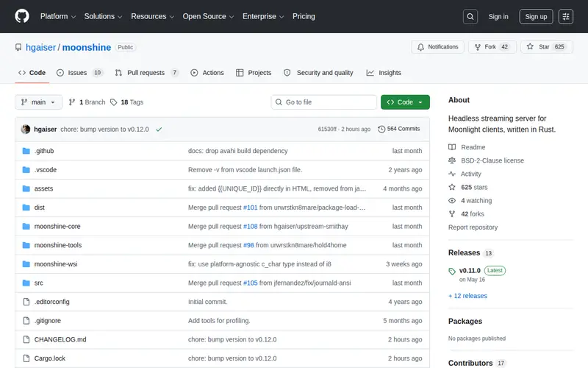The image size is (588, 368).
Task: Switch to the Actions tab
Action: [207, 73]
